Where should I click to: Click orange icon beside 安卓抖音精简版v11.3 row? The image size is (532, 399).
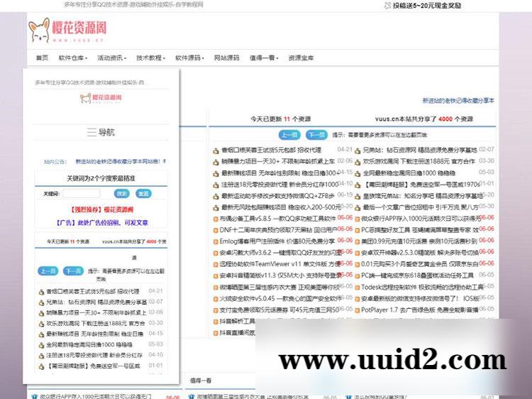(216, 276)
